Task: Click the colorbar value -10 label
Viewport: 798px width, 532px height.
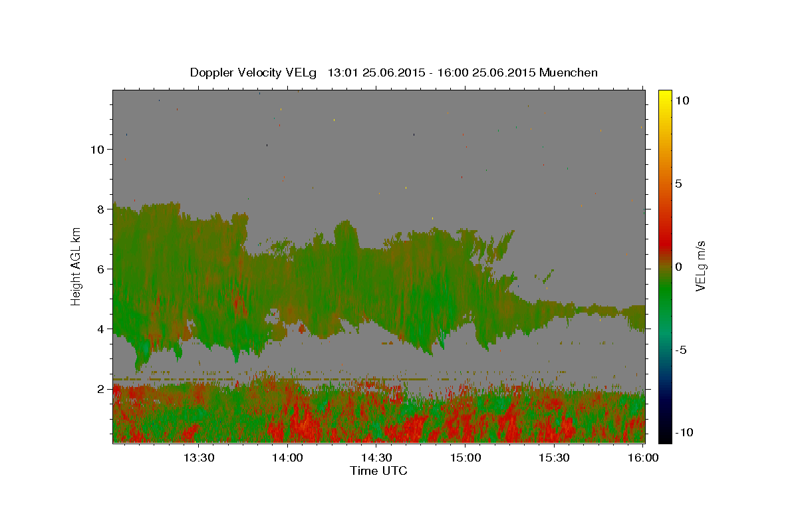Action: (684, 433)
